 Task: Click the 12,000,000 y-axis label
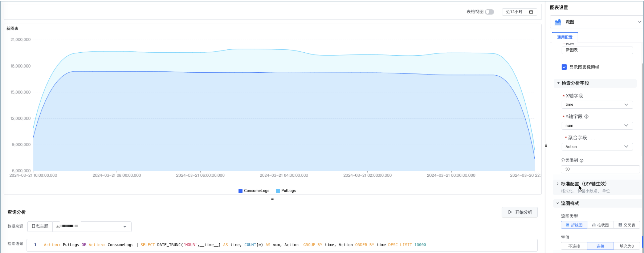point(21,118)
